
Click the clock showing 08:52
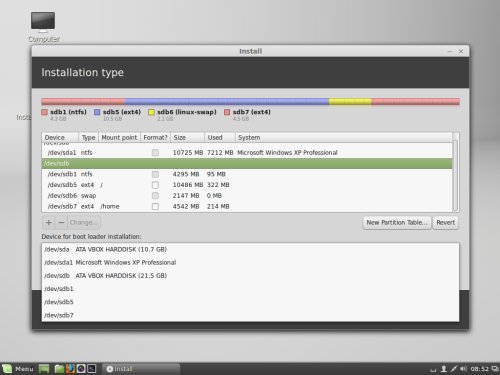click(x=479, y=369)
